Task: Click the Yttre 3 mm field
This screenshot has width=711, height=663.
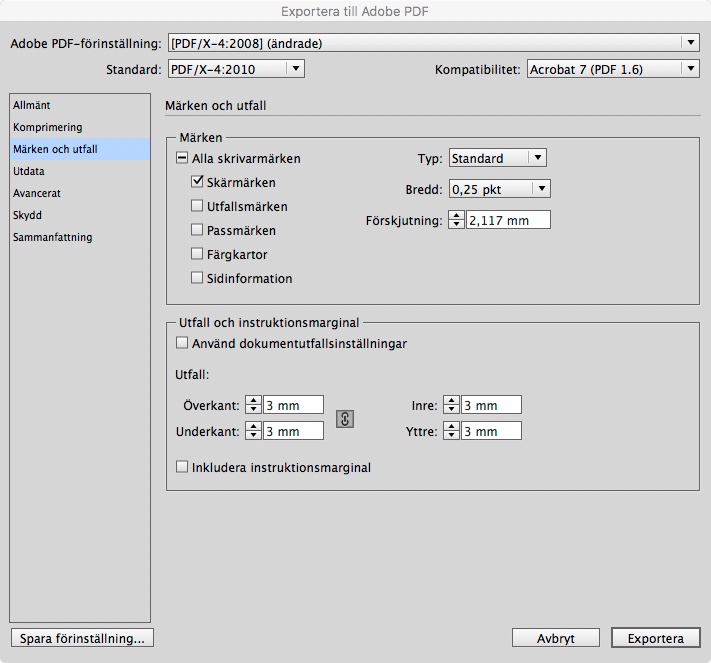Action: [x=492, y=431]
